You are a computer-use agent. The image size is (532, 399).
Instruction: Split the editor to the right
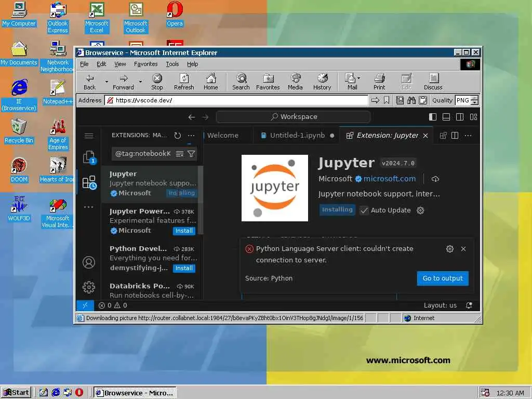455,136
